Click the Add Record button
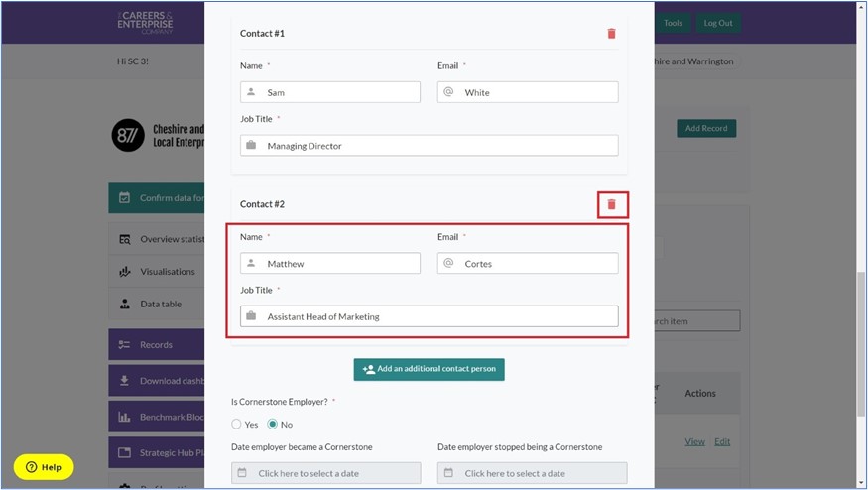868x490 pixels. coord(706,128)
